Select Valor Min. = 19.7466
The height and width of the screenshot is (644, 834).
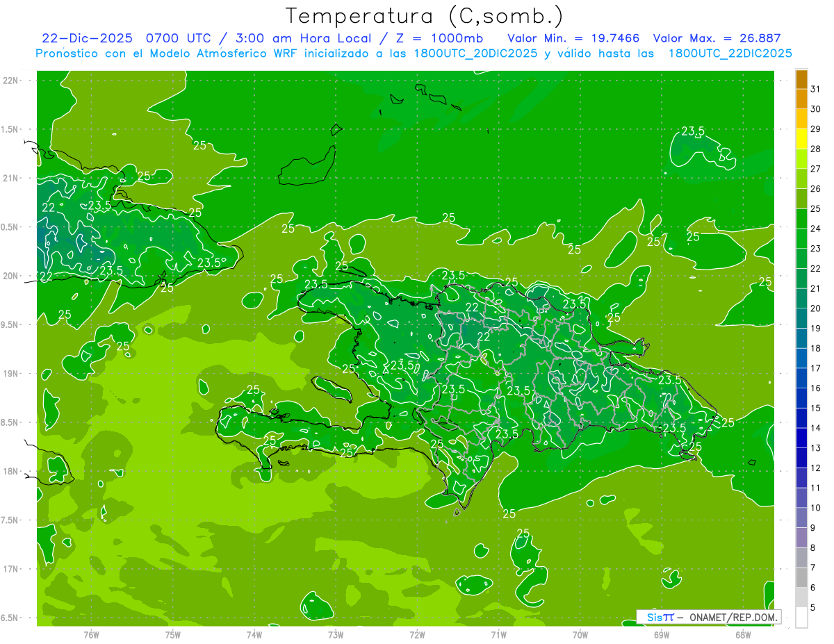click(573, 38)
